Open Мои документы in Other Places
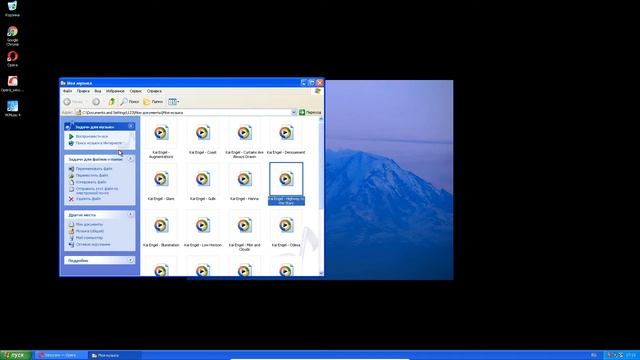Screen dimensions: 640x360 89,224
